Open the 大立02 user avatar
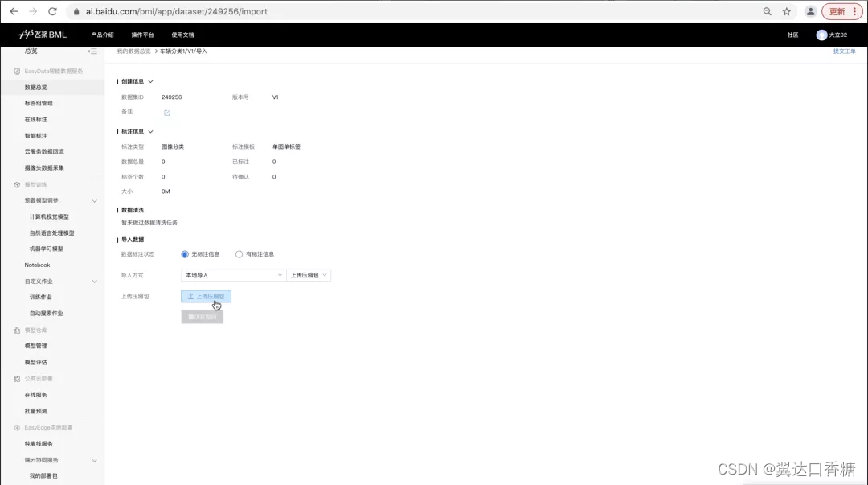Image resolution: width=868 pixels, height=485 pixels. [821, 35]
